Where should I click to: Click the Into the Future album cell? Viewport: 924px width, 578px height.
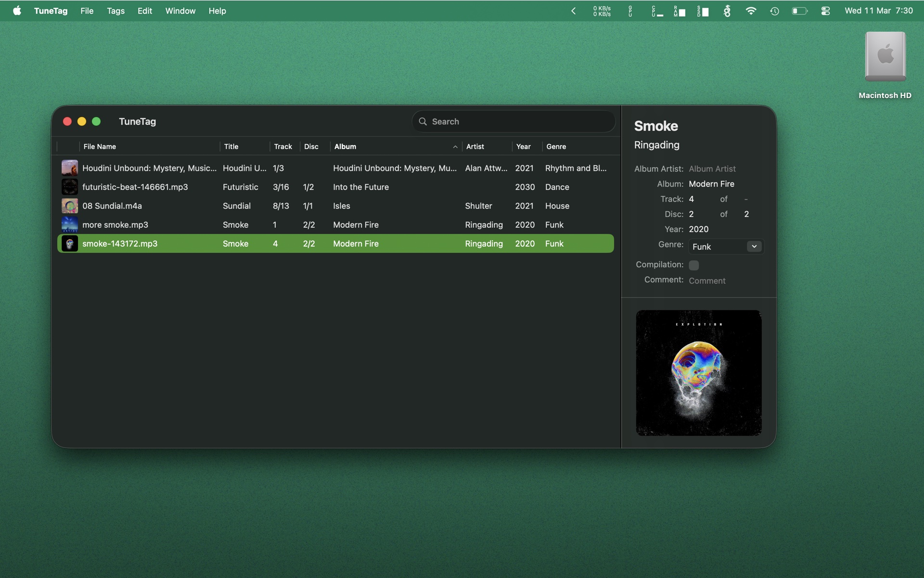click(361, 187)
